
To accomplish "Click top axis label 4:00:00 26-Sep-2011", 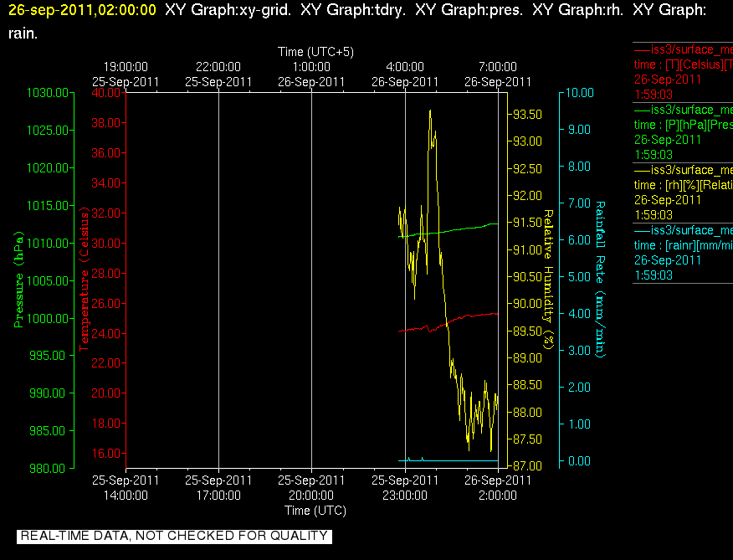I will tap(405, 74).
